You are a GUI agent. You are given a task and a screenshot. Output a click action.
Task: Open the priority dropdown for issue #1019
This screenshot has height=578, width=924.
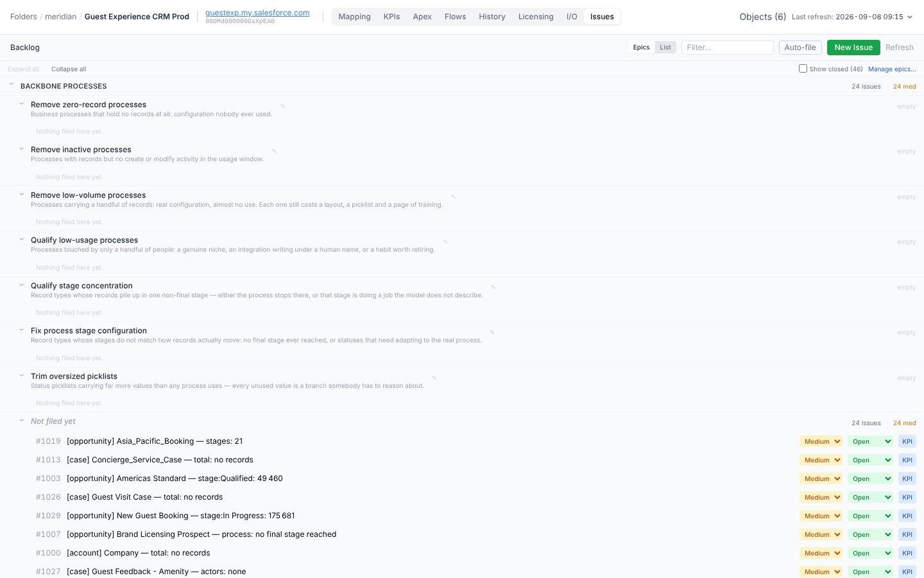821,441
